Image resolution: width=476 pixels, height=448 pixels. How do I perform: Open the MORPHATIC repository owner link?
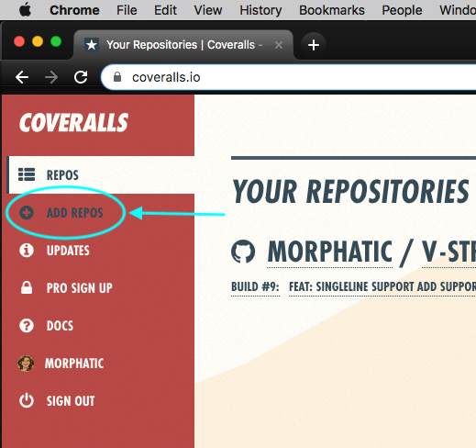click(x=329, y=252)
